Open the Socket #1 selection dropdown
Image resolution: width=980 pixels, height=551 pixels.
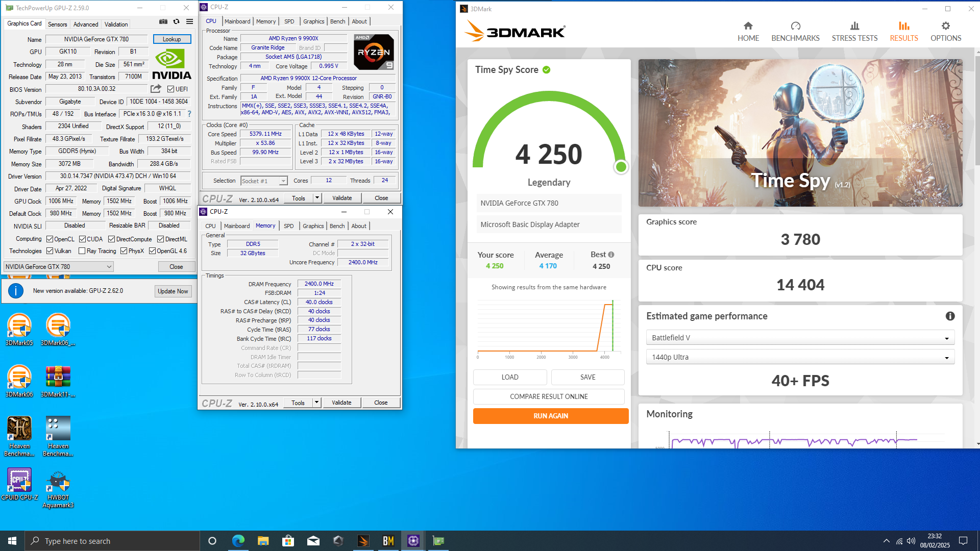coord(264,181)
